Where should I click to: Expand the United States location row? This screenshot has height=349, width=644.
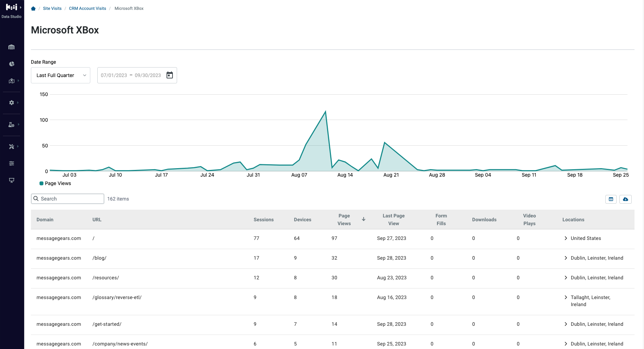point(566,238)
